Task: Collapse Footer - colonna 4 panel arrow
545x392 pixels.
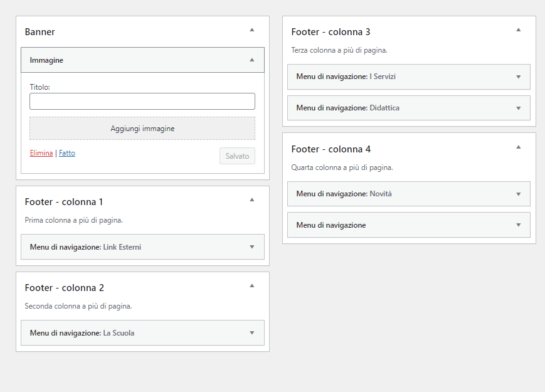Action: (x=518, y=147)
